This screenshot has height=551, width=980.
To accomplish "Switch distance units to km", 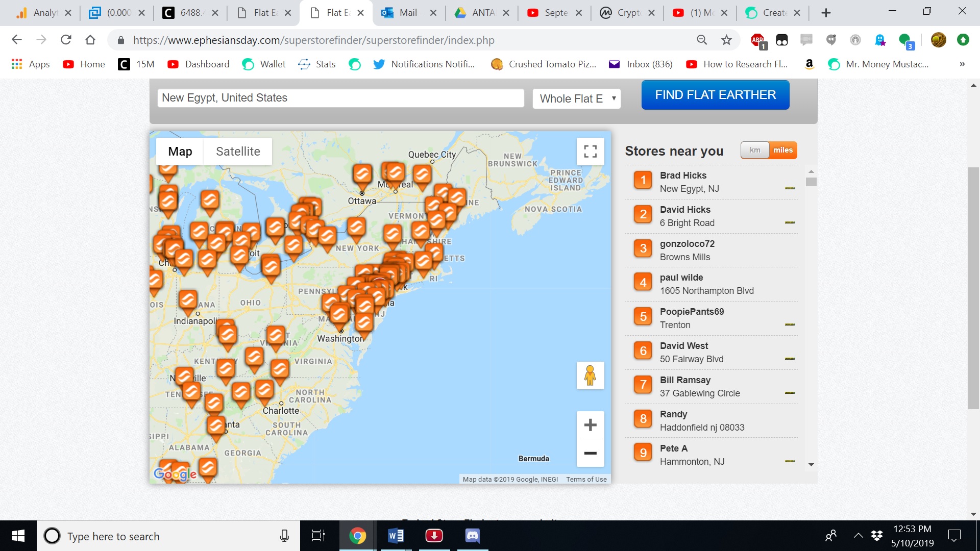I will point(755,150).
